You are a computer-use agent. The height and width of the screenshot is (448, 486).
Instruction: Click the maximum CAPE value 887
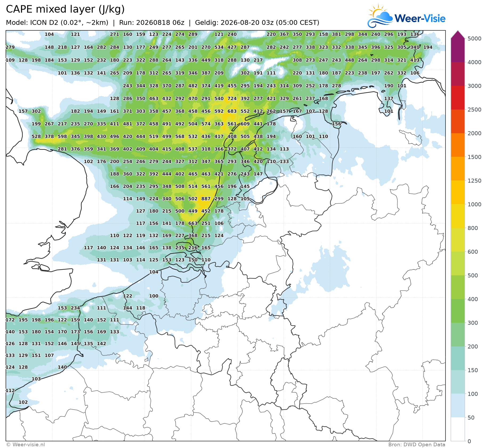tap(206, 199)
